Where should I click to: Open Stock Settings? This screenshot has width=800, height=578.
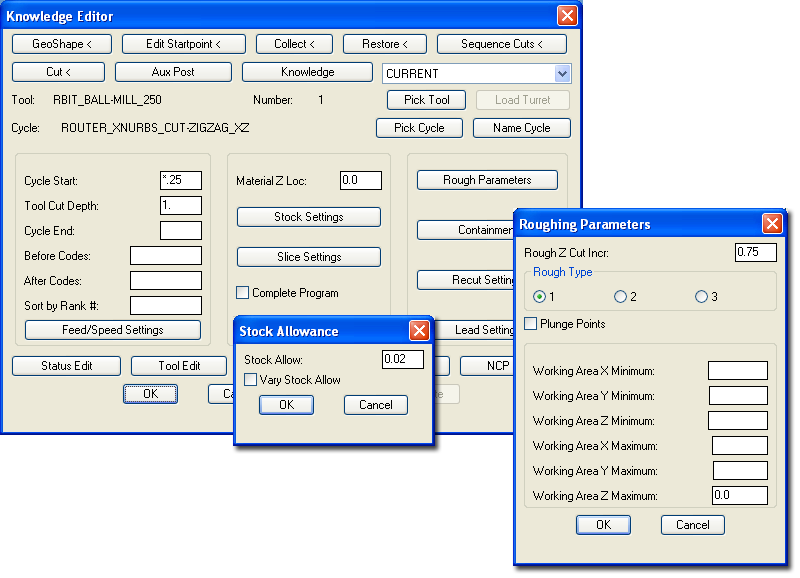[x=307, y=217]
